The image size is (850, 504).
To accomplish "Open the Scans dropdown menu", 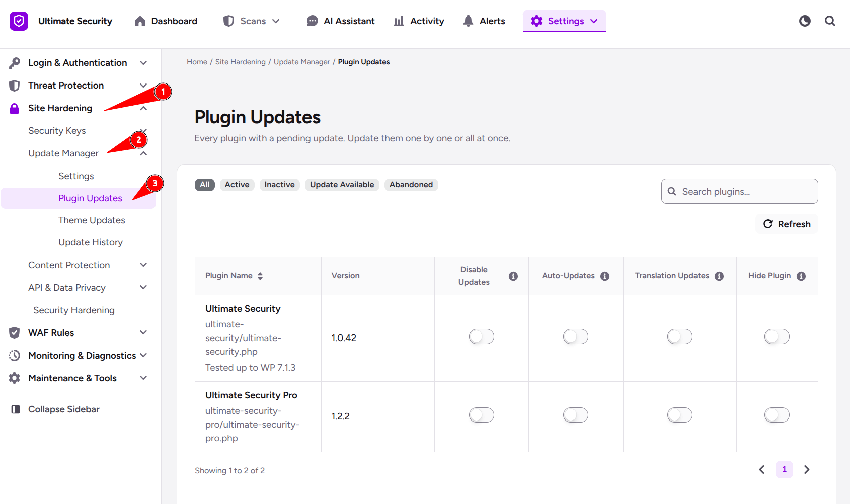I will click(251, 21).
